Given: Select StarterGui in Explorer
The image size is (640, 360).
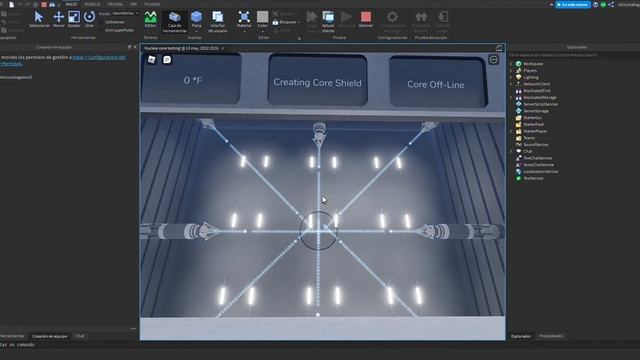Looking at the screenshot, I should [x=533, y=118].
